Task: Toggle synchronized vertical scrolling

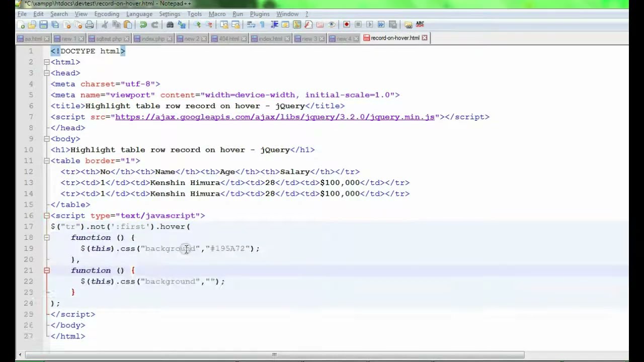Action: click(224, 25)
